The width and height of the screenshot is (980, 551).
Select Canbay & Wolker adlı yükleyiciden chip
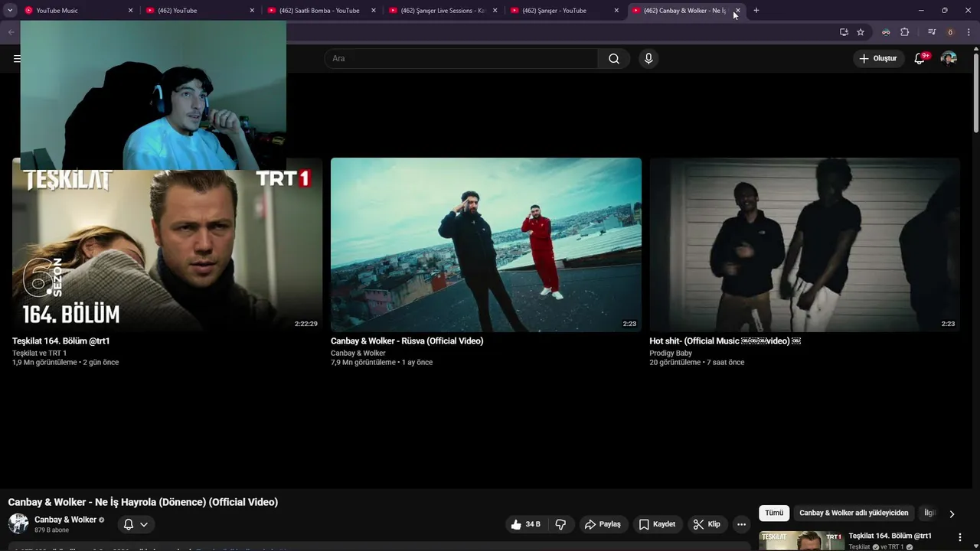[854, 513]
